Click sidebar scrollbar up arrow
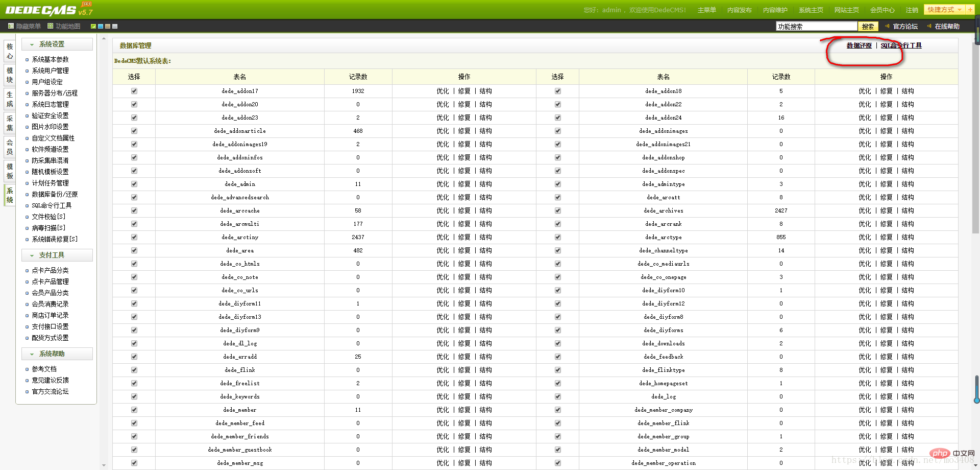980x470 pixels. [104, 38]
